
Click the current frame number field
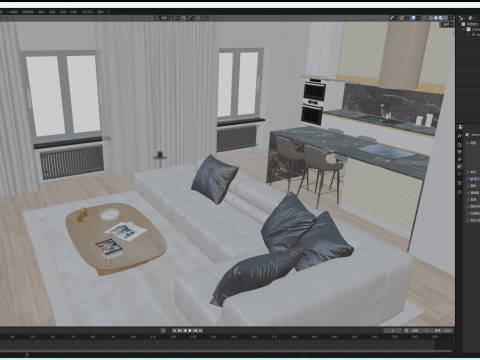393,330
